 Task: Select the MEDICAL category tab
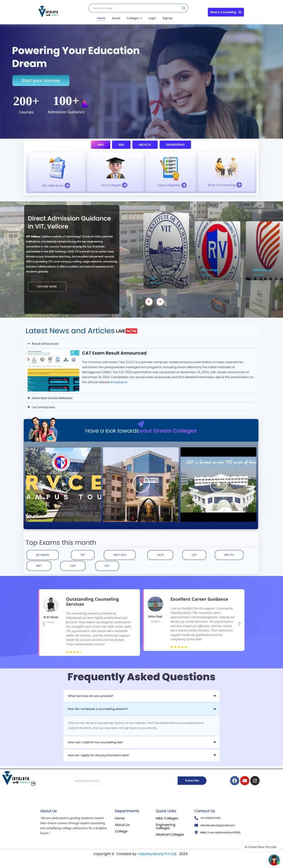145,145
